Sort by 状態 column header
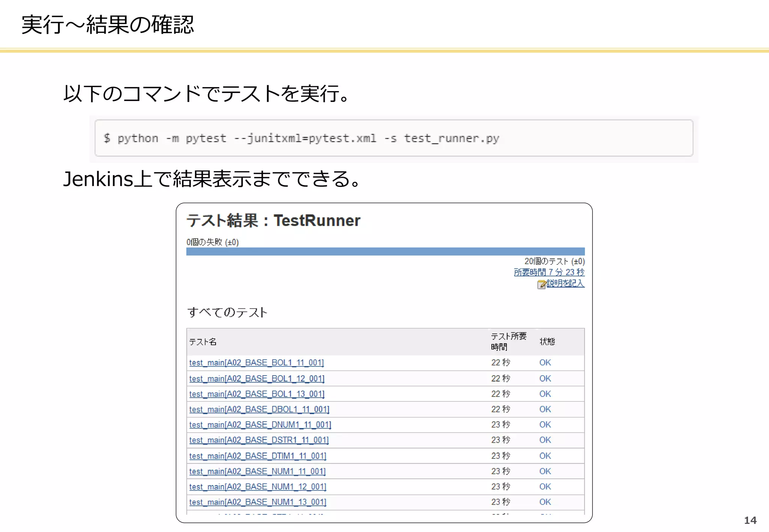The image size is (769, 532). [x=547, y=341]
